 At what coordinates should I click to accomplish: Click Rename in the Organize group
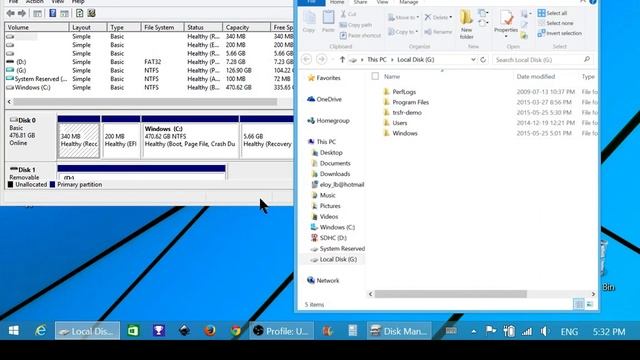(x=438, y=32)
